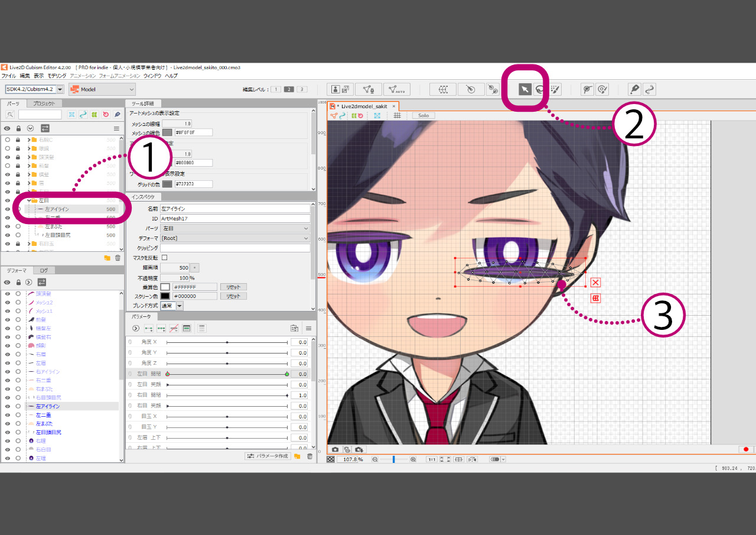Expand the 右目玉 folder
Image resolution: width=756 pixels, height=535 pixels.
pos(28,244)
